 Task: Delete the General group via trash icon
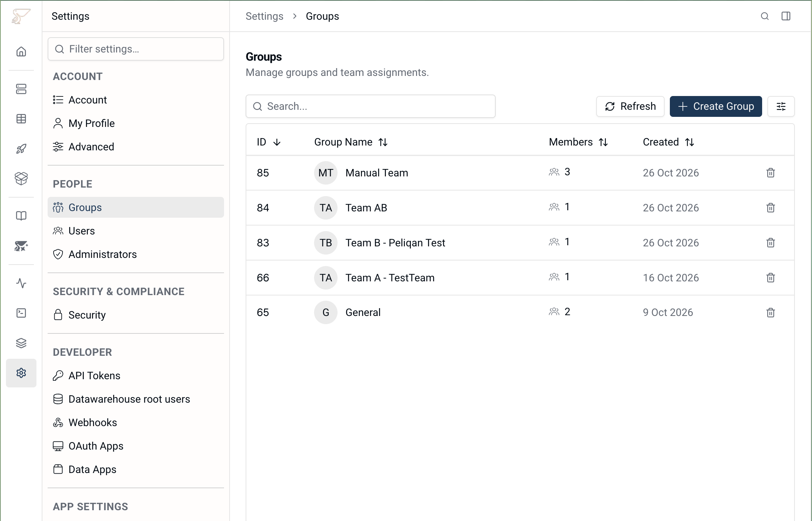771,313
